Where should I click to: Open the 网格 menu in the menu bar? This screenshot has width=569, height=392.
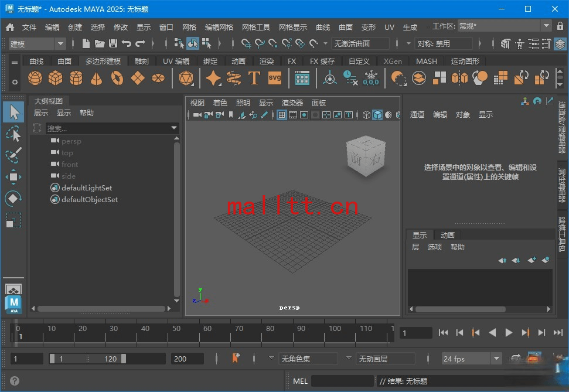(x=189, y=26)
